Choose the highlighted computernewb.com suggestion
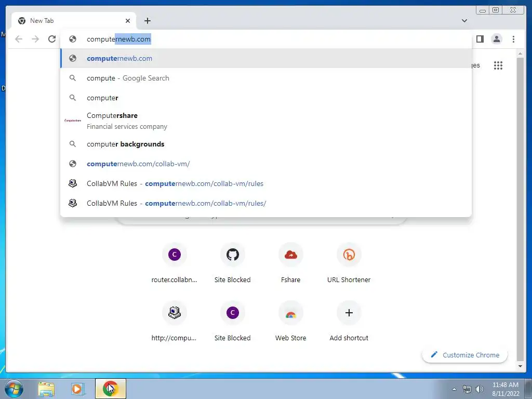This screenshot has height=399, width=532. (266, 58)
